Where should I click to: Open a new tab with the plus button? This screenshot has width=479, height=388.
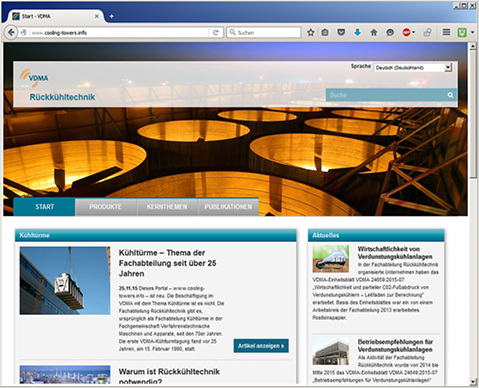(112, 16)
